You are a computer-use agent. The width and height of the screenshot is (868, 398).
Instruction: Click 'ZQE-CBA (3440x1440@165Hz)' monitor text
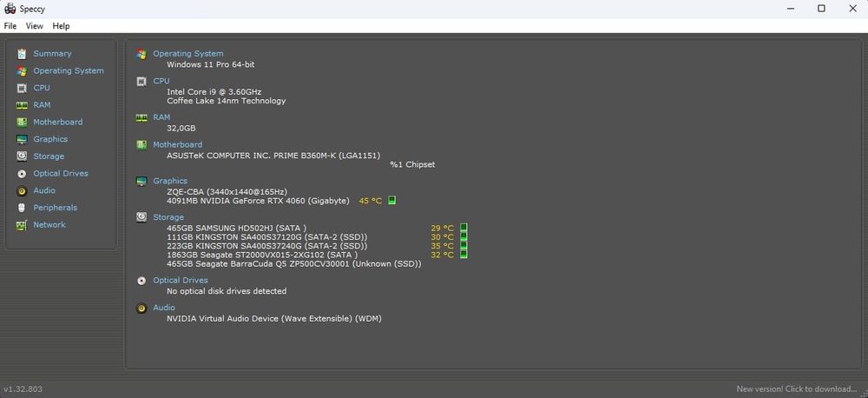coord(227,192)
